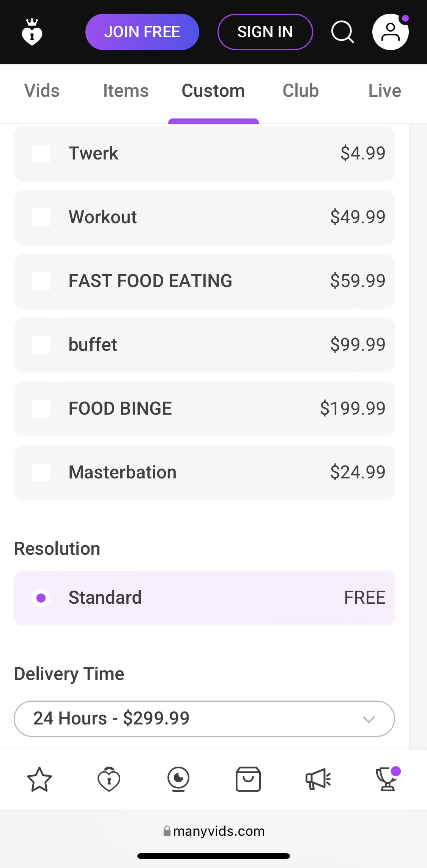Open search with magnifier icon
Screen dimensions: 427x868
tap(342, 32)
